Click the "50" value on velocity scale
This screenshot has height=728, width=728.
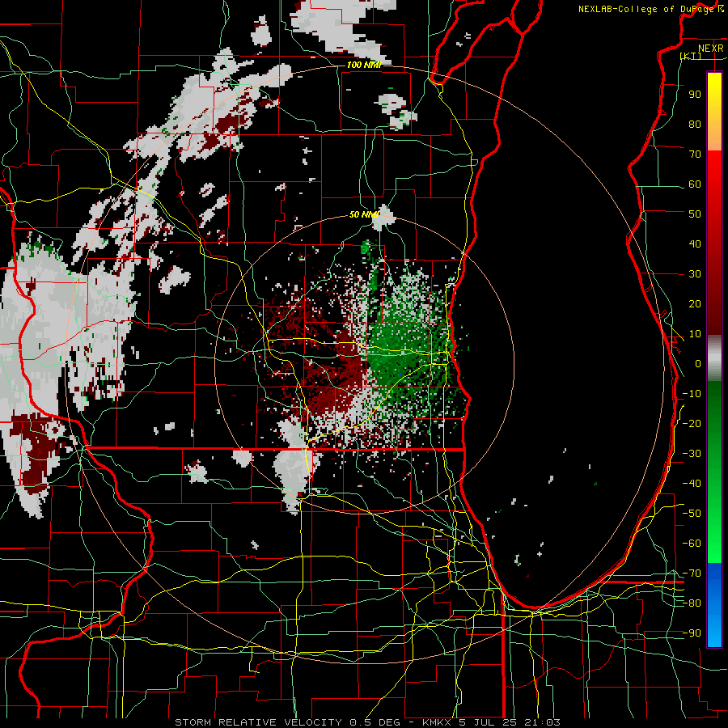point(695,214)
